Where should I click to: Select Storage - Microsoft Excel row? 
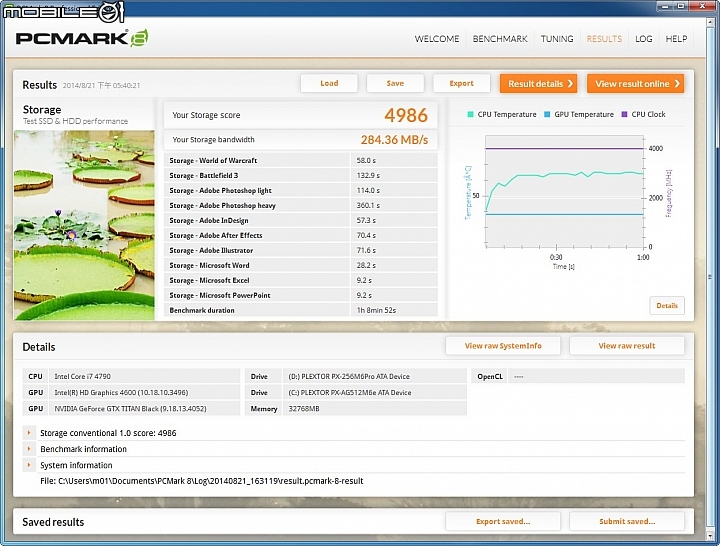pyautogui.click(x=301, y=280)
